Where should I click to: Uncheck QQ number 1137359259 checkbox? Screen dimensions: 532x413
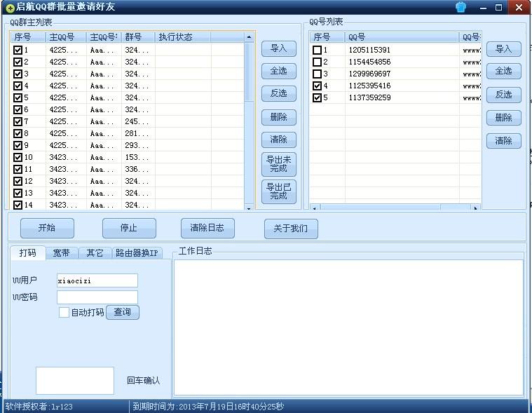(317, 97)
